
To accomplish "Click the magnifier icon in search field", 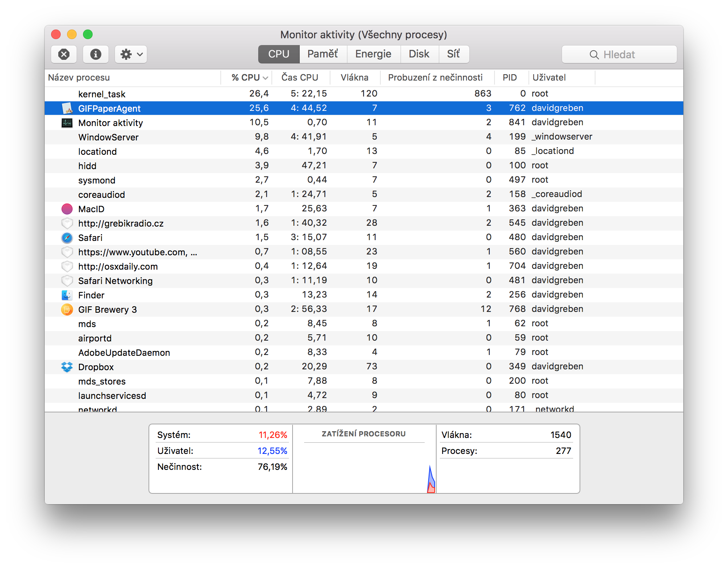I will pos(594,55).
